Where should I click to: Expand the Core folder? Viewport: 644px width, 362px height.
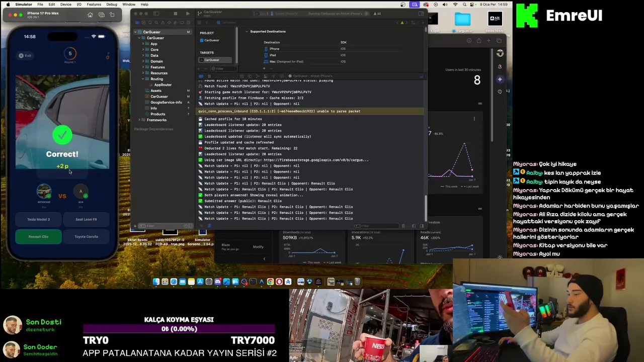143,50
